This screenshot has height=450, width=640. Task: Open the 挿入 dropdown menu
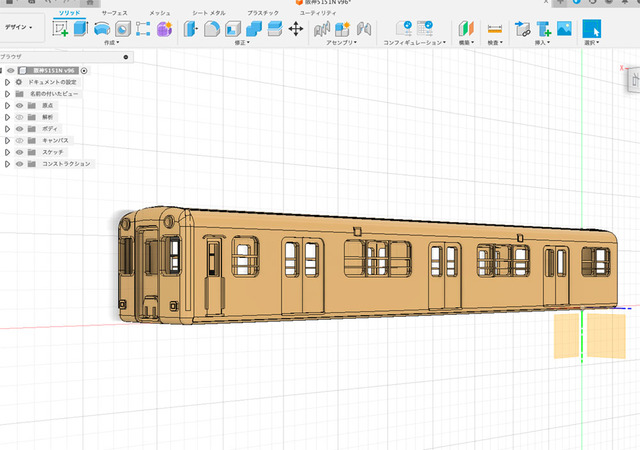pos(542,42)
